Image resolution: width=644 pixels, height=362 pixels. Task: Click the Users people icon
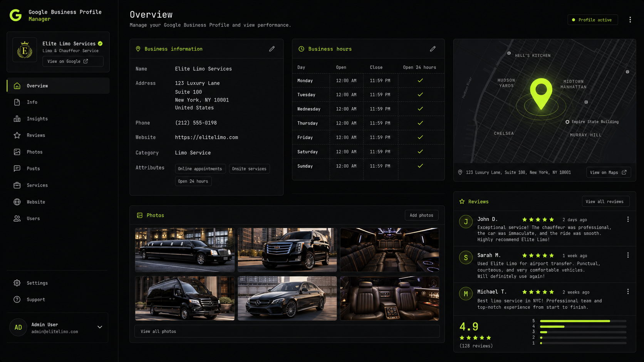click(x=17, y=219)
